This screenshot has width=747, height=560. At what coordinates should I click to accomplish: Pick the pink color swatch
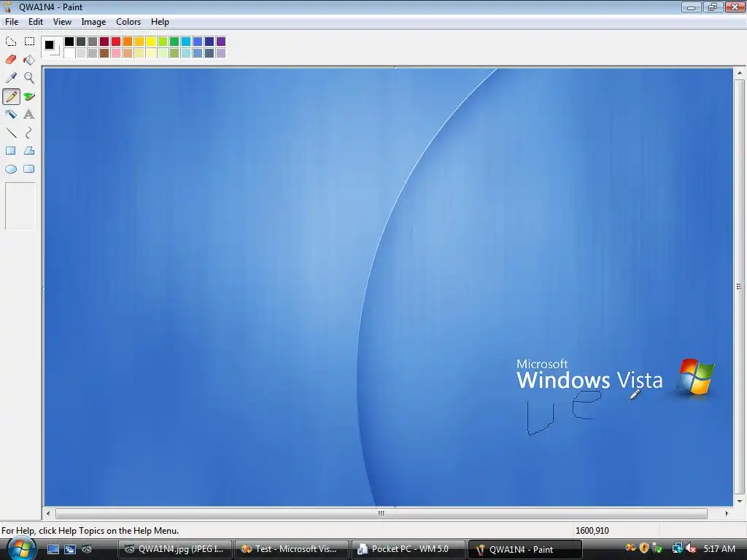pyautogui.click(x=116, y=52)
